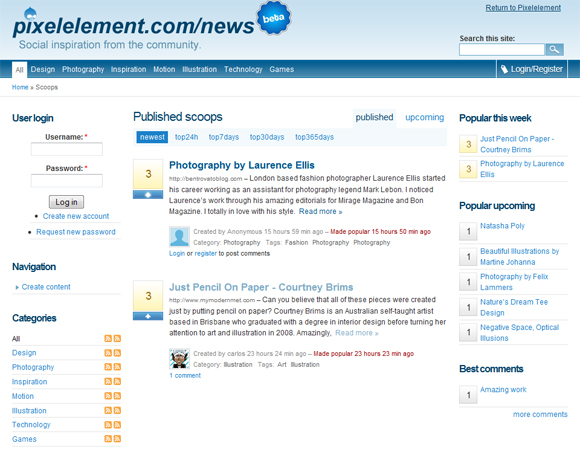Select the top24h filter

tap(186, 137)
